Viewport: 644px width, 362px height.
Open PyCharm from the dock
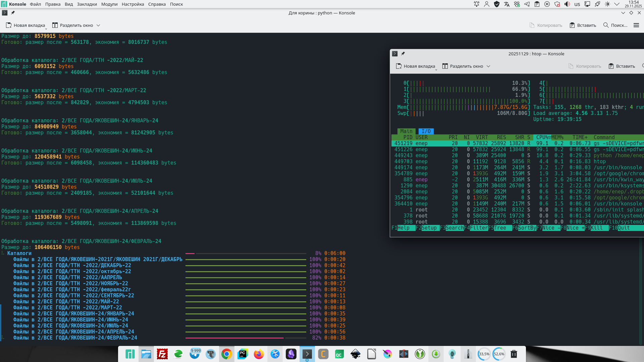click(243, 354)
